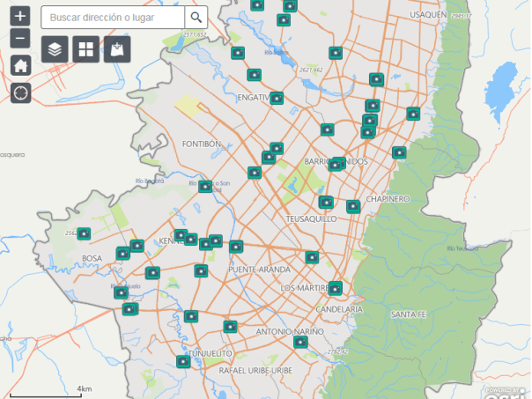This screenshot has width=532, height=399.
Task: Open the basemap gallery
Action: [85, 49]
